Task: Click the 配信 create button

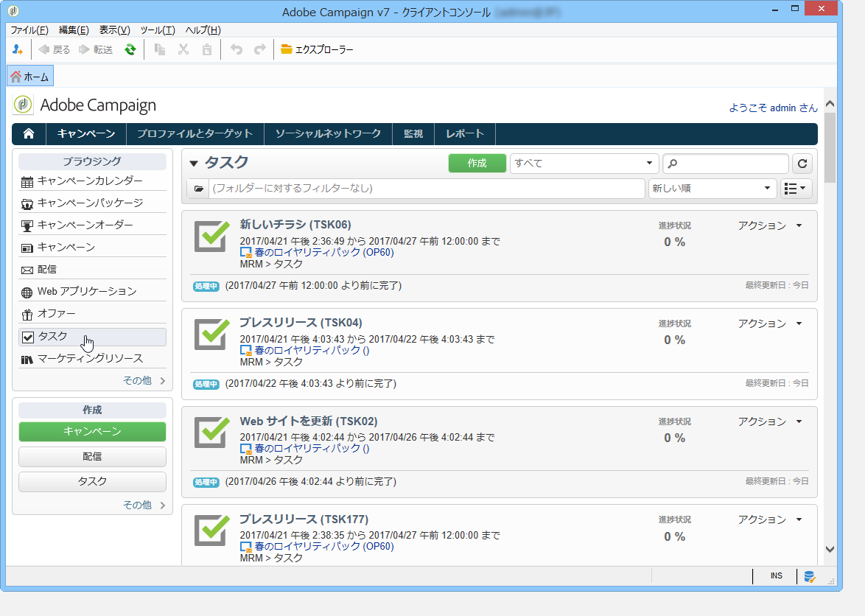Action: [92, 457]
